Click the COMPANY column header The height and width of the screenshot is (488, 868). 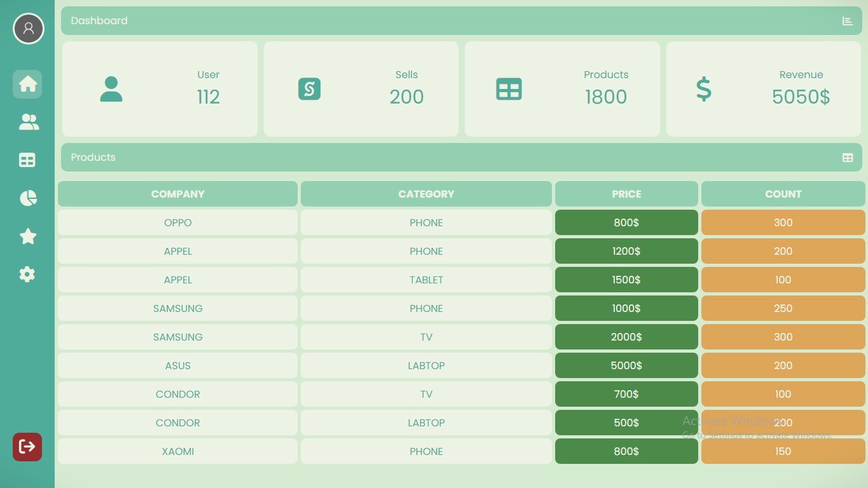[x=177, y=194]
